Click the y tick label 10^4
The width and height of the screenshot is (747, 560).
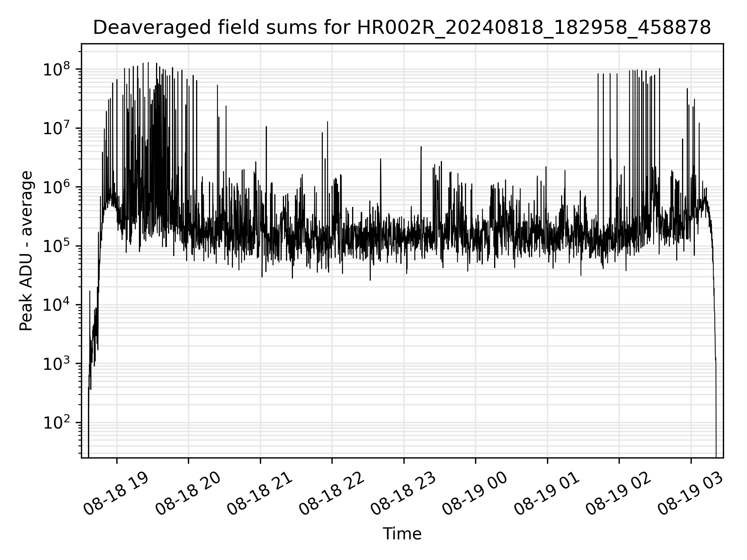[56, 305]
